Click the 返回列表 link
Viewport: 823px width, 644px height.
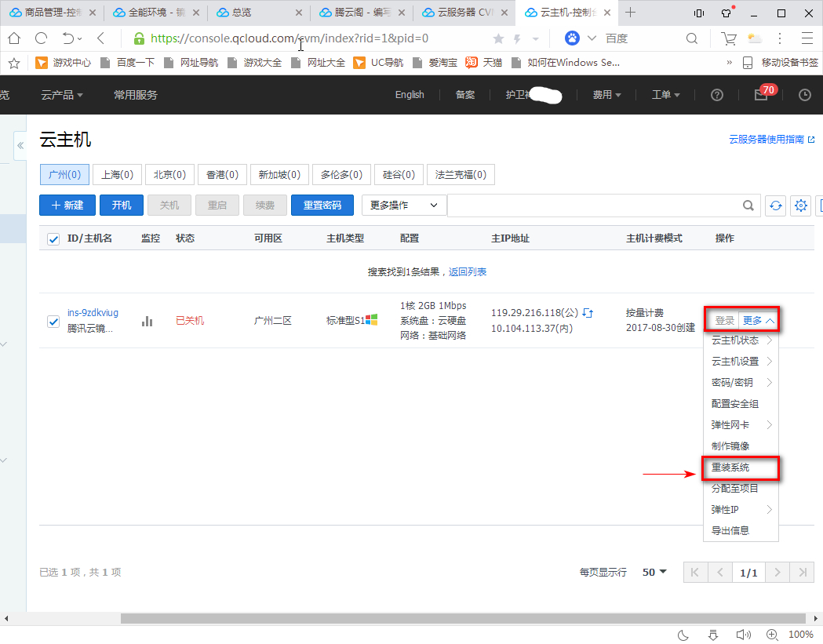[x=468, y=272]
